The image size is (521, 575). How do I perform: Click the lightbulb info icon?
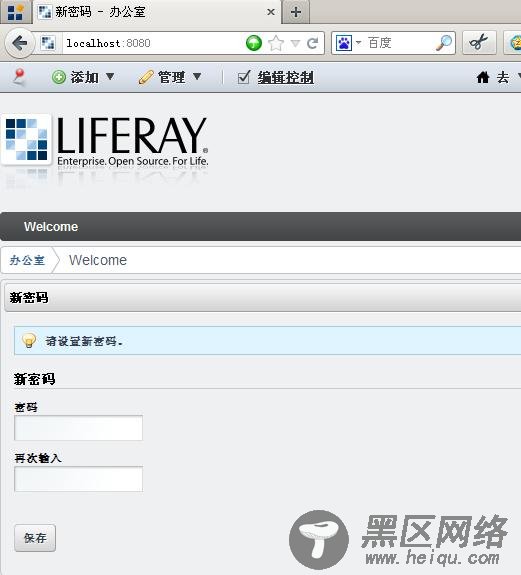tap(29, 341)
